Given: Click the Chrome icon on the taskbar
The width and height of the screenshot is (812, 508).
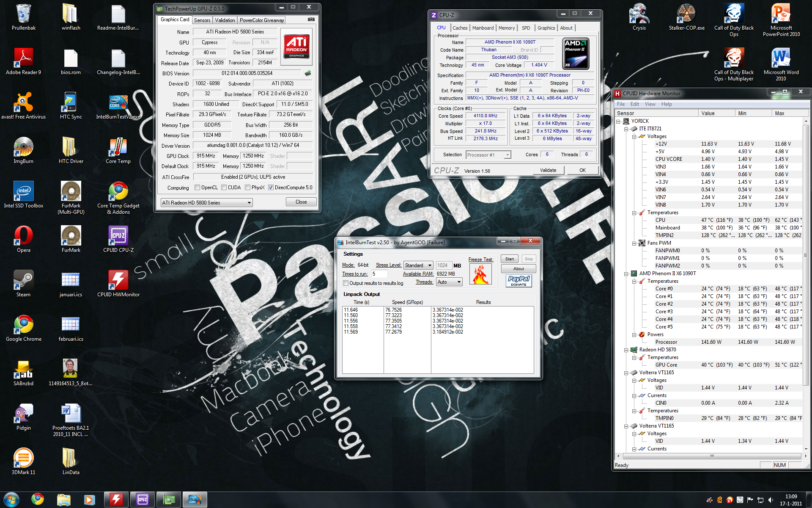Looking at the screenshot, I should (38, 500).
